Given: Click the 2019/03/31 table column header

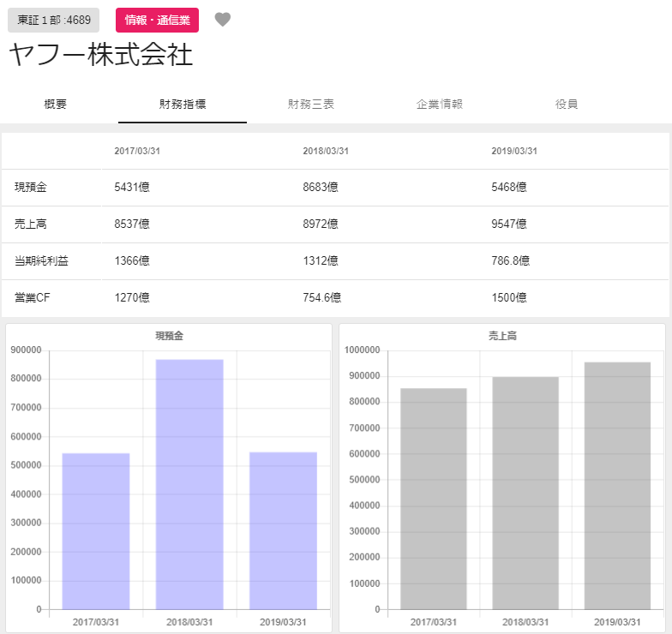Looking at the screenshot, I should point(514,151).
